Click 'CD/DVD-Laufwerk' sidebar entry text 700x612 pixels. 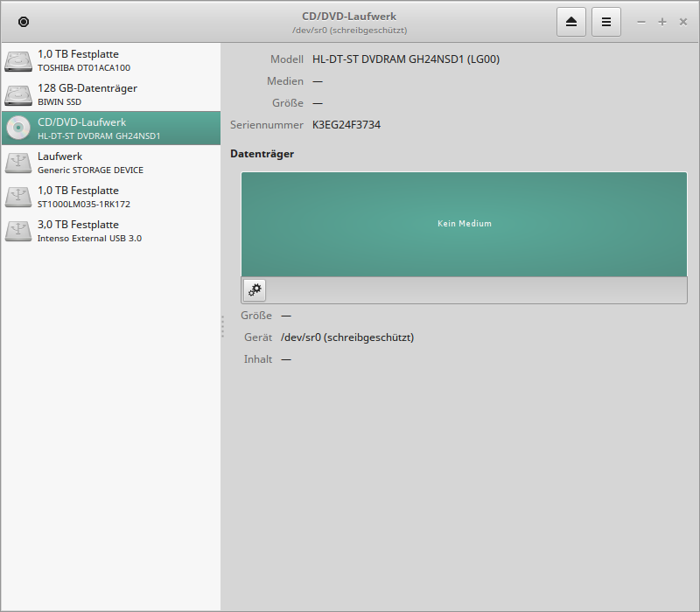coord(81,122)
